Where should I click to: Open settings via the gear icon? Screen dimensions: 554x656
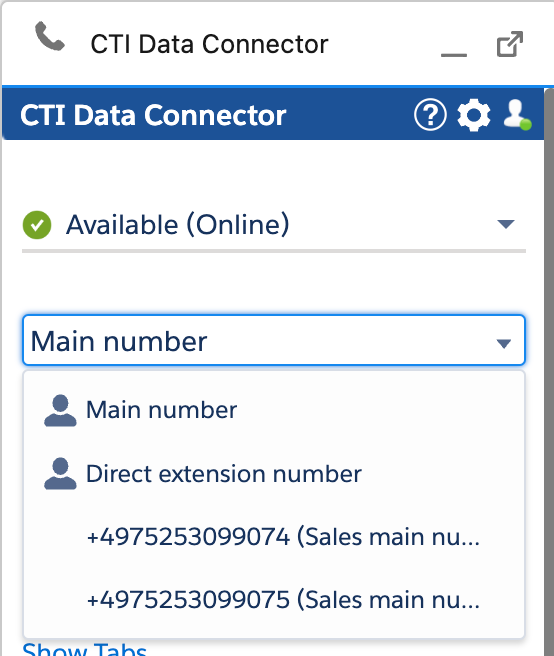(474, 115)
